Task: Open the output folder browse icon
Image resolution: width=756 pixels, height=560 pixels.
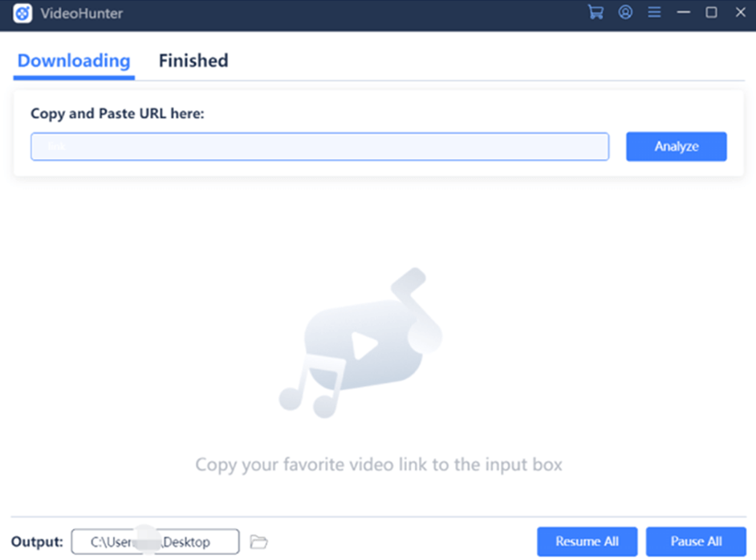Action: pyautogui.click(x=259, y=542)
